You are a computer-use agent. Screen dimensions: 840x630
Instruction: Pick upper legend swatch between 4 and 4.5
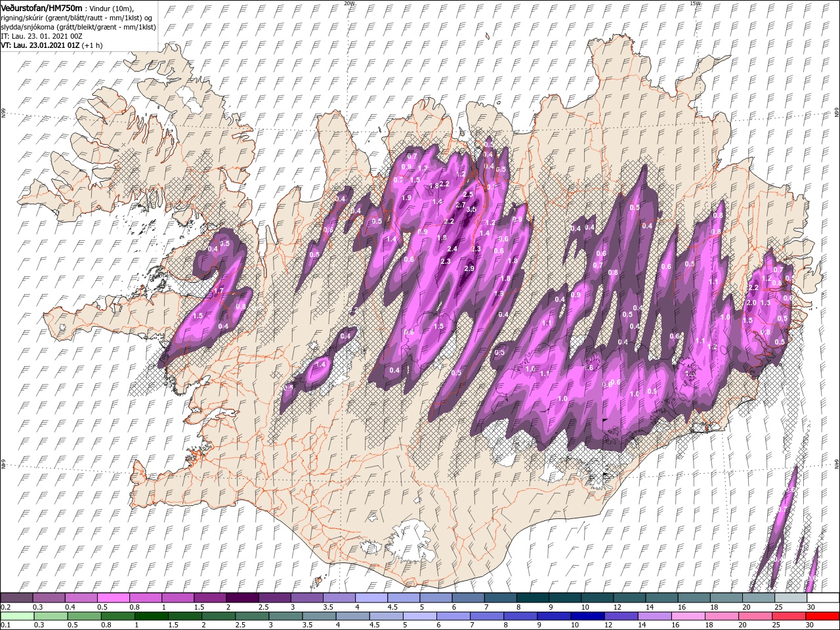click(371, 598)
